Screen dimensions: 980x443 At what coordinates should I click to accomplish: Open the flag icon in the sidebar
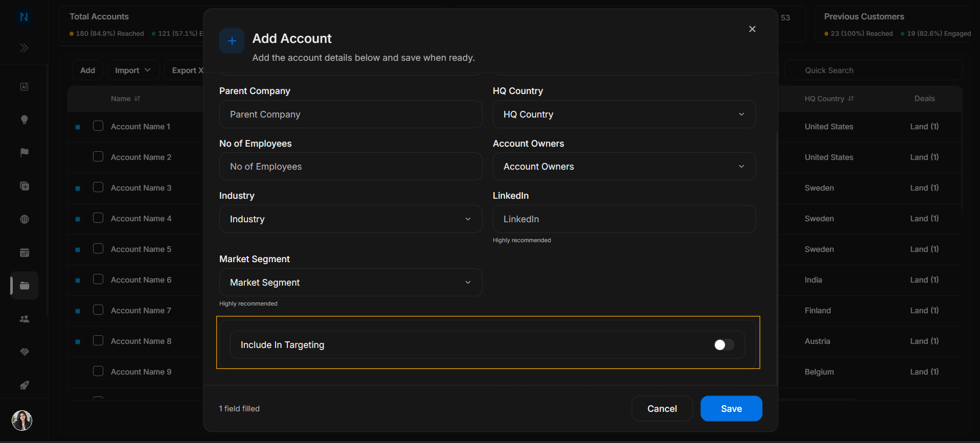(24, 153)
